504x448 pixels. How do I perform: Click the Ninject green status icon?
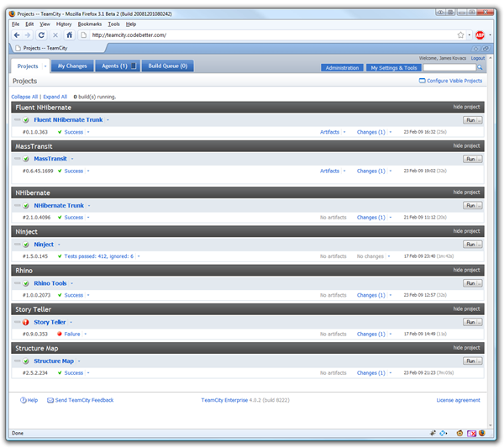(26, 245)
